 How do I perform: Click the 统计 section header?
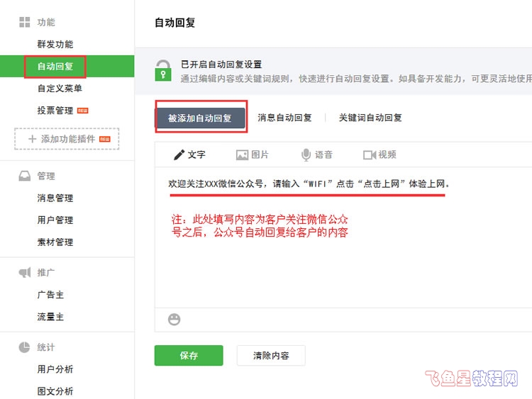46,347
